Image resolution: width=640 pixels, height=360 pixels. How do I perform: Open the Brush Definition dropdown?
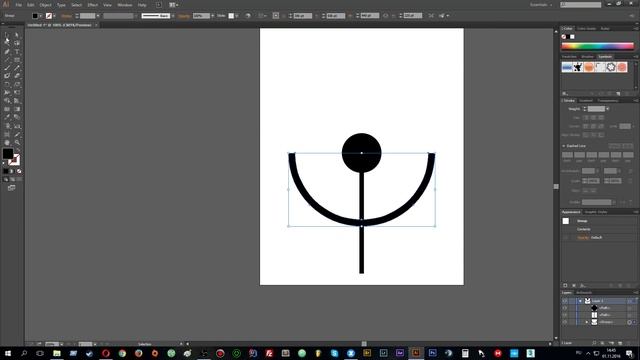pyautogui.click(x=173, y=16)
